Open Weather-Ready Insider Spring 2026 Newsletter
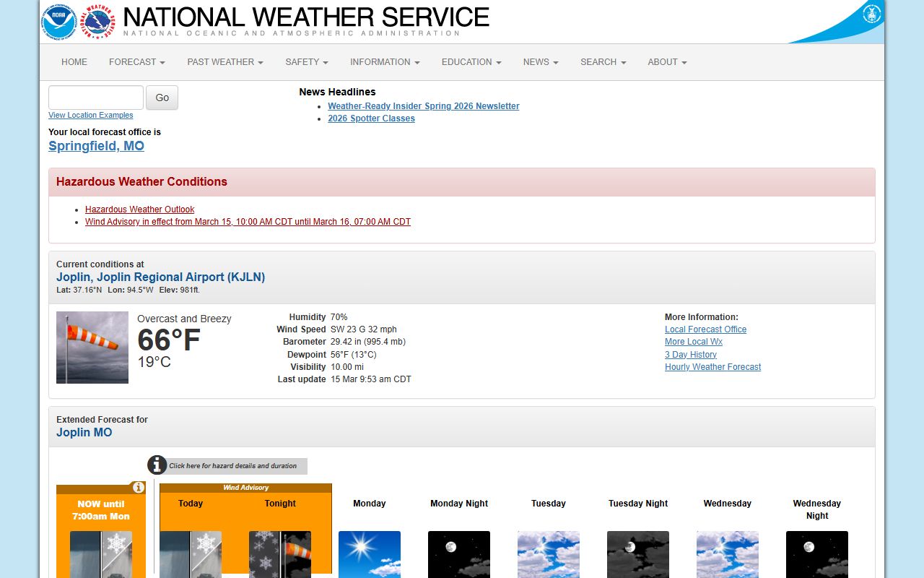This screenshot has width=924, height=578. (x=424, y=106)
